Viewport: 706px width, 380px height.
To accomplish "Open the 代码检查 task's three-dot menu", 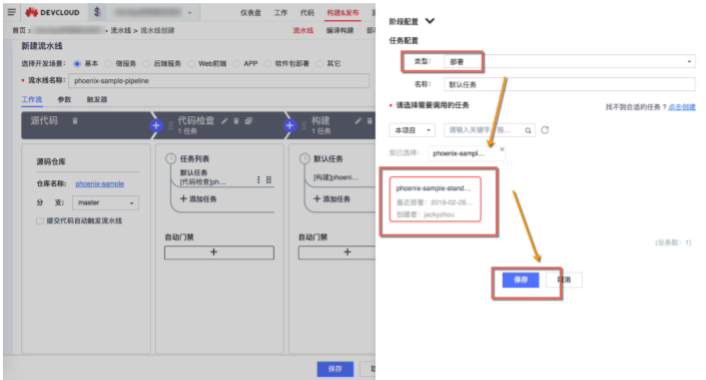I will click(258, 180).
